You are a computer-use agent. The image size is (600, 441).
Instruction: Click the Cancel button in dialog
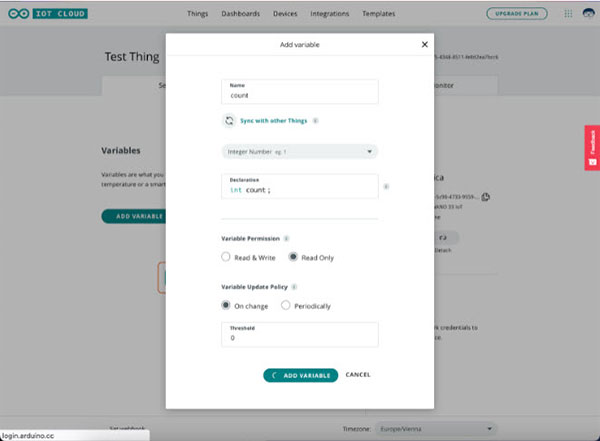[358, 375]
